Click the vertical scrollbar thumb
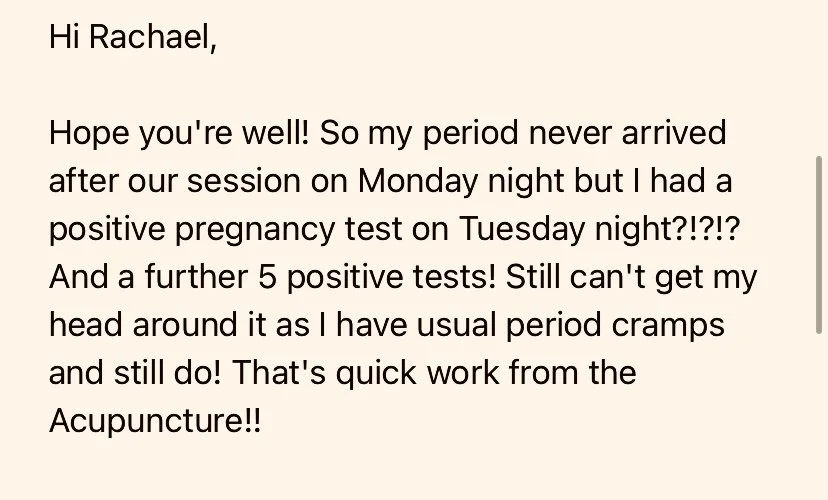828x500 pixels. tap(818, 245)
